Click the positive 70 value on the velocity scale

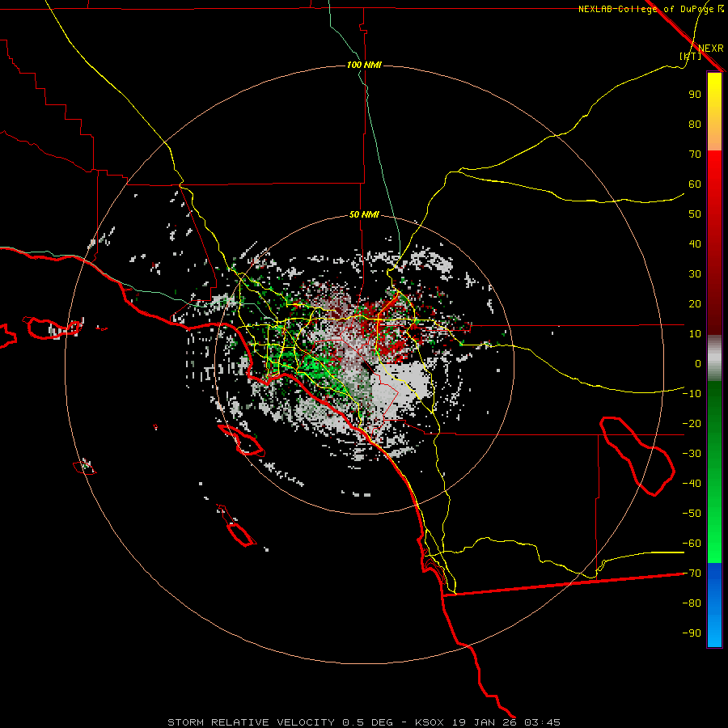[695, 154]
